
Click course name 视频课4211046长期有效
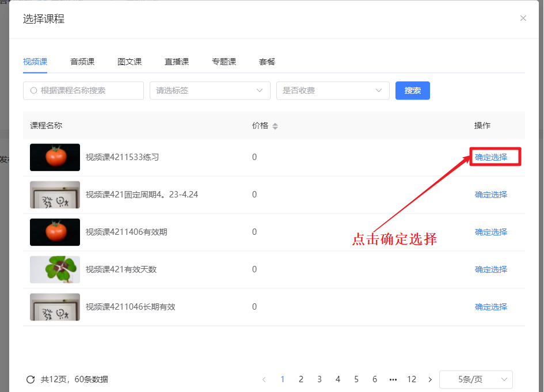(131, 307)
